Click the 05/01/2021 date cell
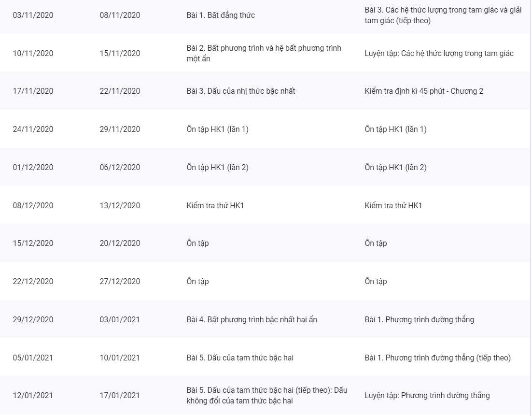Image resolution: width=532 pixels, height=416 pixels. click(33, 358)
